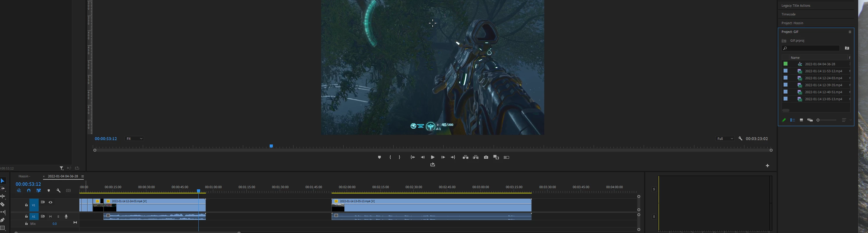Screen dimensions: 868x233
Task: Open Project: Hossin panel
Action: click(x=792, y=23)
